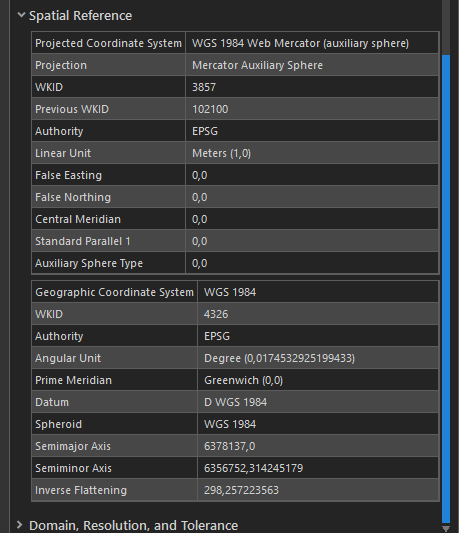459x533 pixels.
Task: Click the D WGS 1984 datum value
Action: [x=235, y=402]
